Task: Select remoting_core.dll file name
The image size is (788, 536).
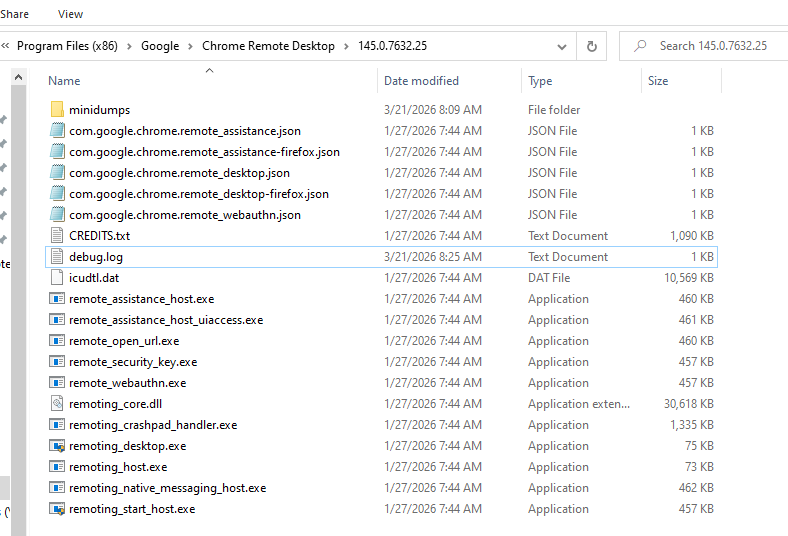Action: 116,404
